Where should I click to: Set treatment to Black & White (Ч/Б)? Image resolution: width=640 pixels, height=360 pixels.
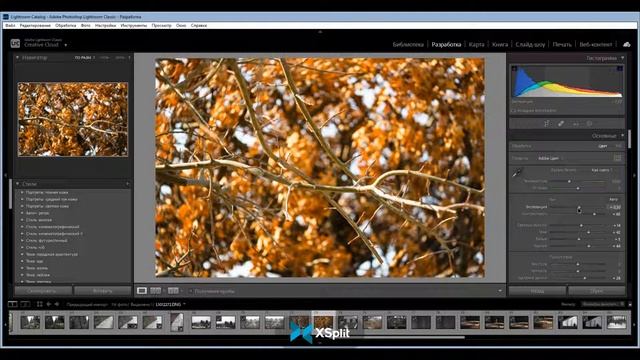(x=618, y=146)
